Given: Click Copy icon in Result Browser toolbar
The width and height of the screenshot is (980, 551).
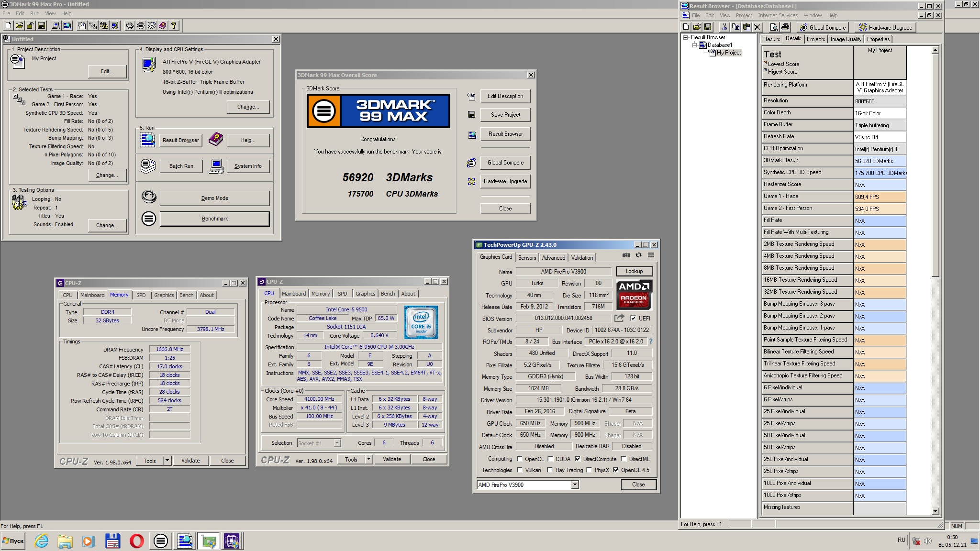Looking at the screenshot, I should pyautogui.click(x=735, y=27).
